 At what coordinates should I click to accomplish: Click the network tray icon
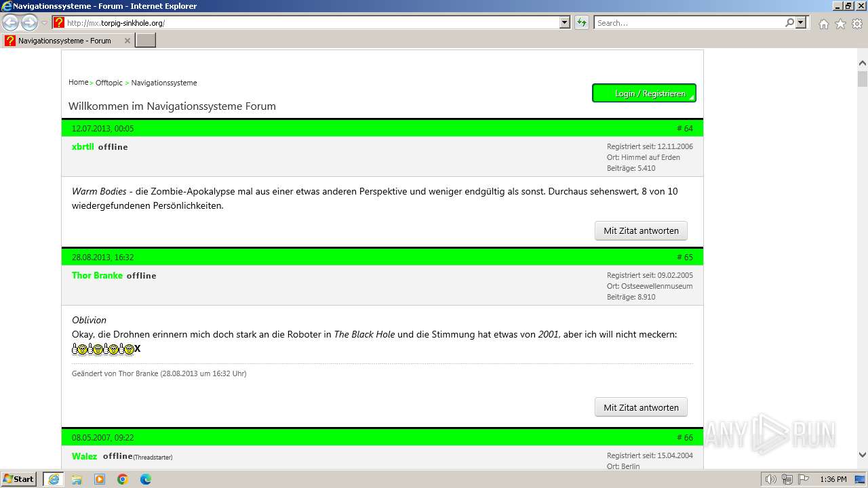787,479
